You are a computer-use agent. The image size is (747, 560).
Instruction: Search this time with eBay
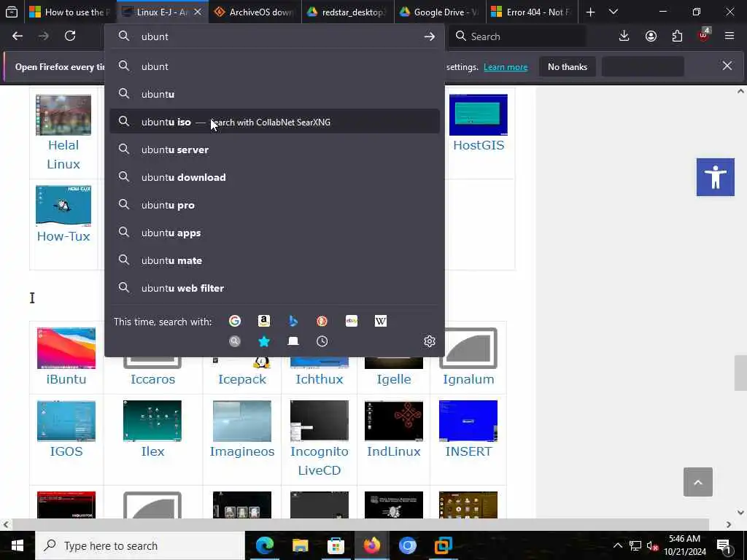coord(352,321)
